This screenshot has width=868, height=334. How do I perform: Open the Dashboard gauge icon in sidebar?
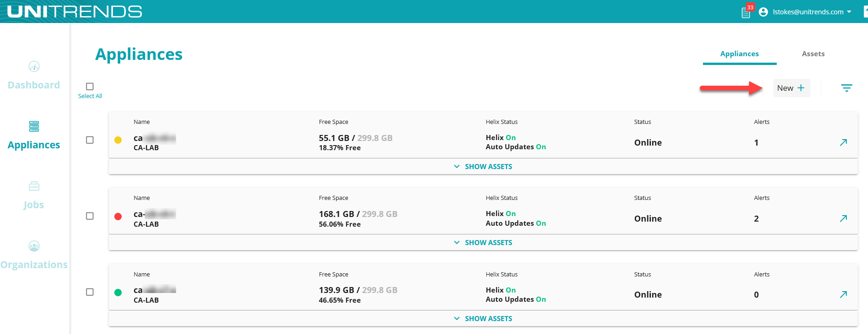(x=34, y=66)
